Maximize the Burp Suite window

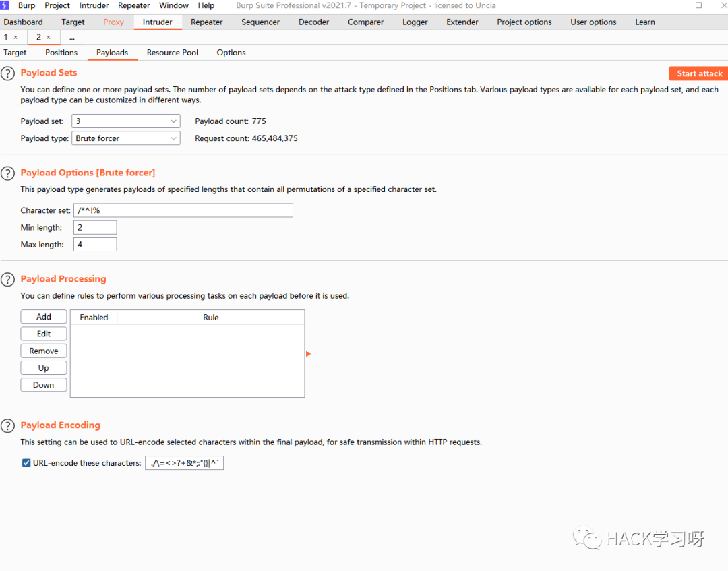coord(698,5)
